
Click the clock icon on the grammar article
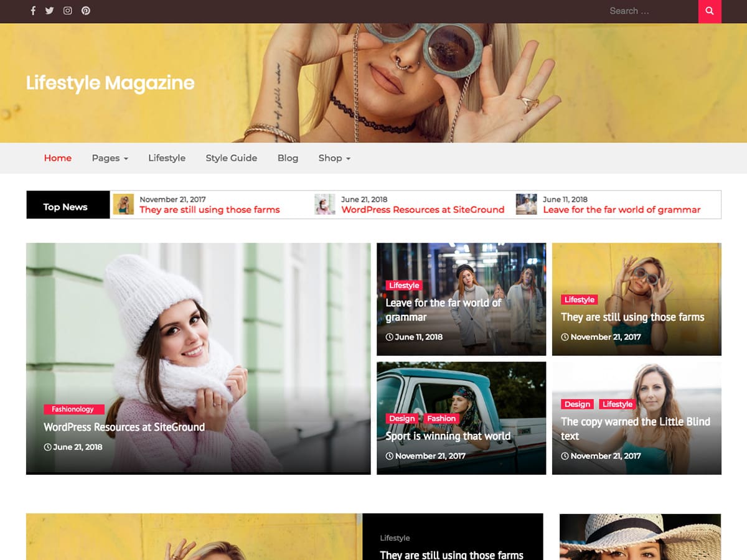click(388, 337)
